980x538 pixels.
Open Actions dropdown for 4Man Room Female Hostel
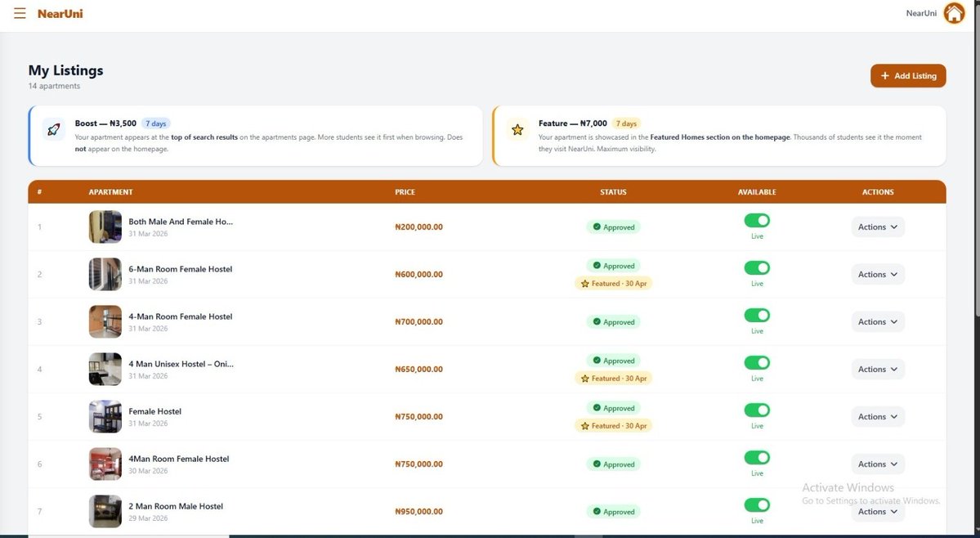[878, 464]
